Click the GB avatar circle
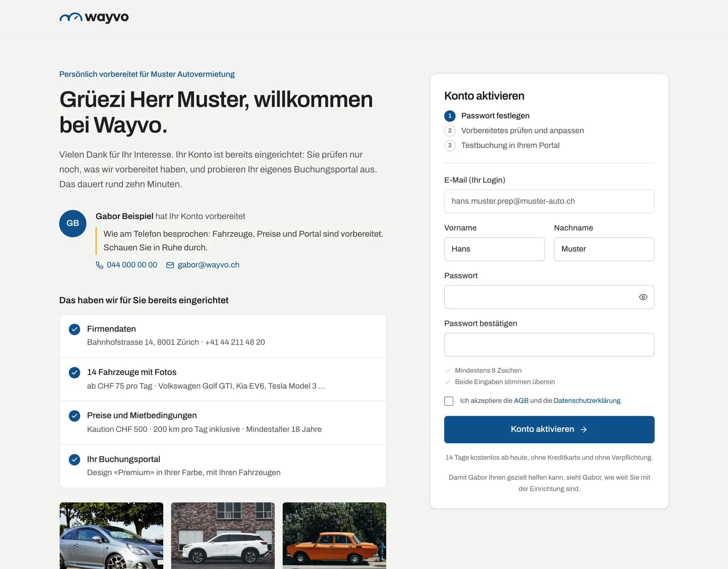Viewport: 728px width, 569px height. pyautogui.click(x=73, y=224)
